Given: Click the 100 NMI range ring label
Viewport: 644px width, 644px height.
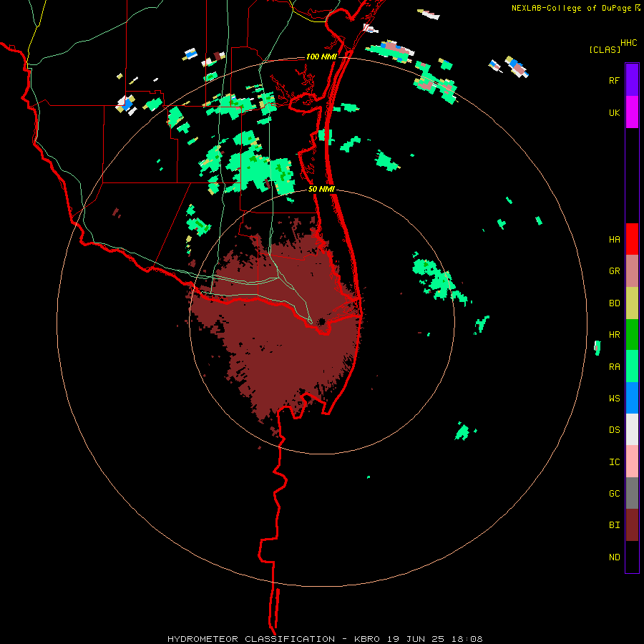Looking at the screenshot, I should coord(321,57).
